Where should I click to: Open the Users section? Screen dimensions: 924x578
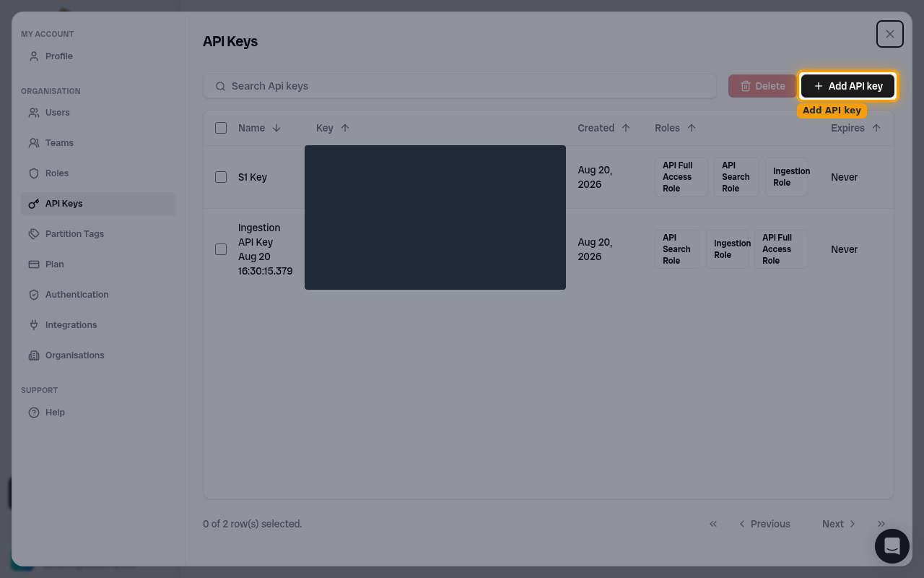click(98, 113)
